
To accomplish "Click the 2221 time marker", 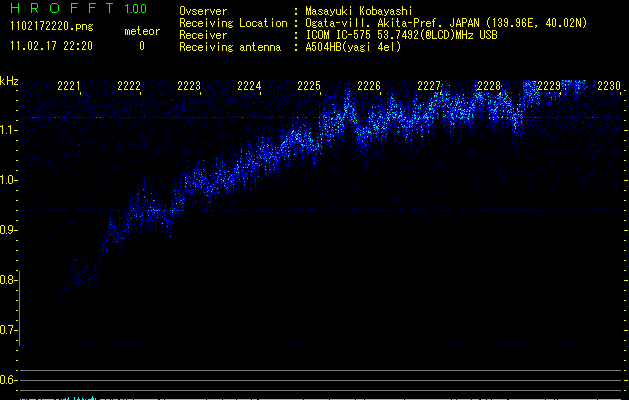I will (69, 86).
